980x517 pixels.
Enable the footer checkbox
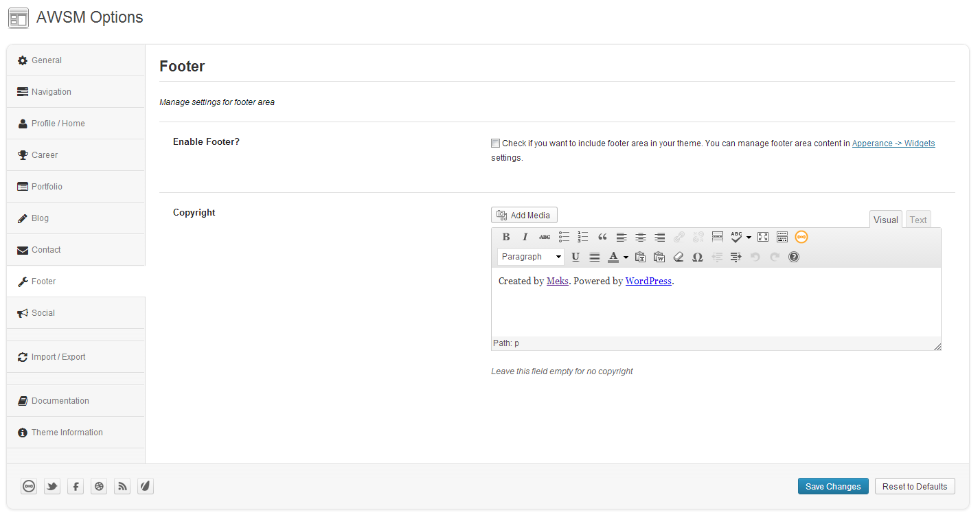tap(495, 143)
